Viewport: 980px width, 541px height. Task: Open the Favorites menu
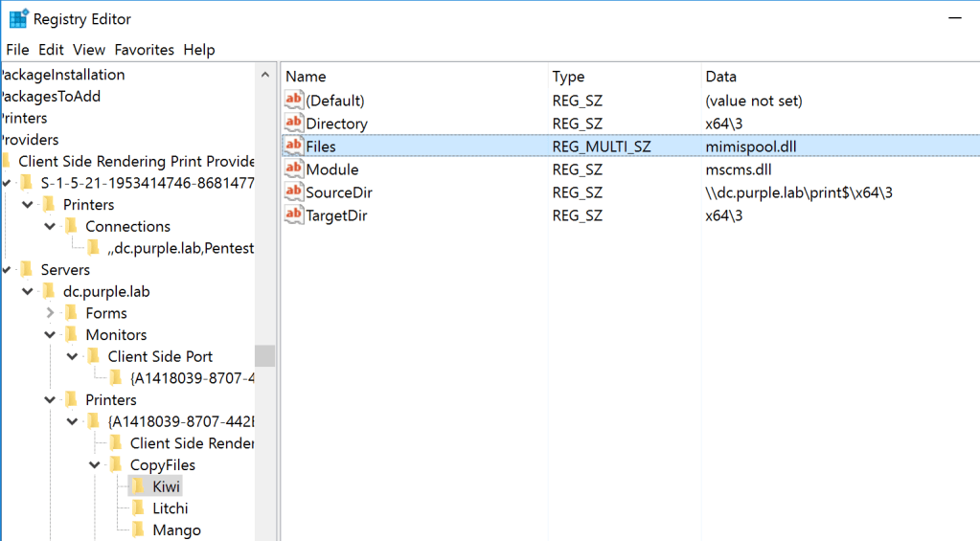click(x=144, y=50)
